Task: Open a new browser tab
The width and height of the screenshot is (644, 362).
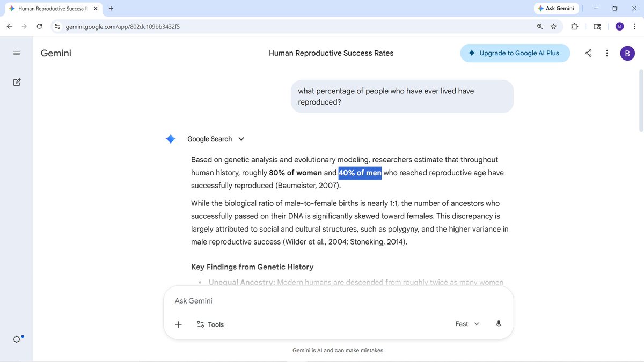Action: coord(111,9)
